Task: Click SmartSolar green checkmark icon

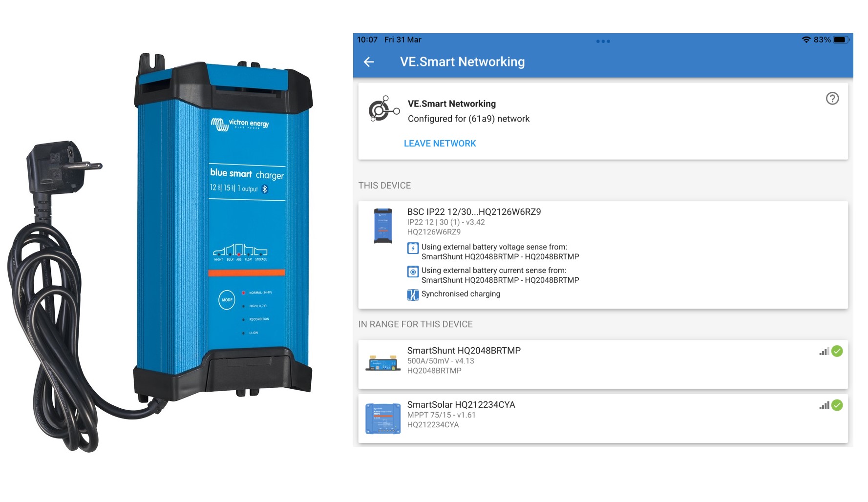Action: point(837,405)
